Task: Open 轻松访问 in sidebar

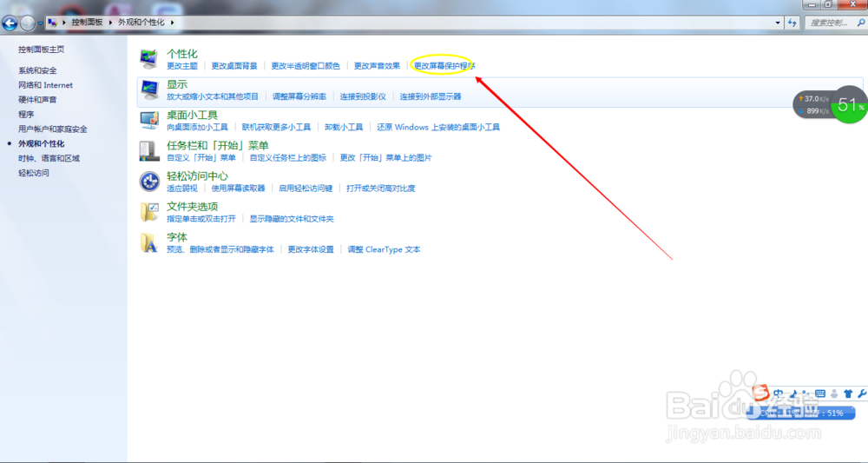Action: pos(33,173)
